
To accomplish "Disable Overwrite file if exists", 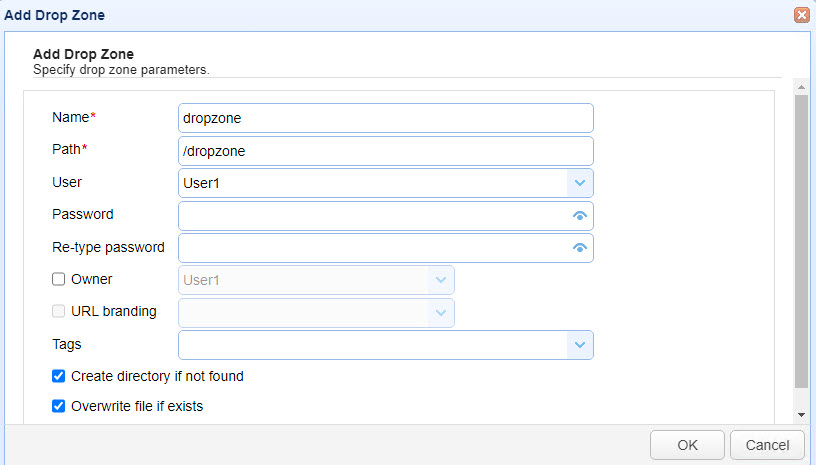I will pos(58,407).
